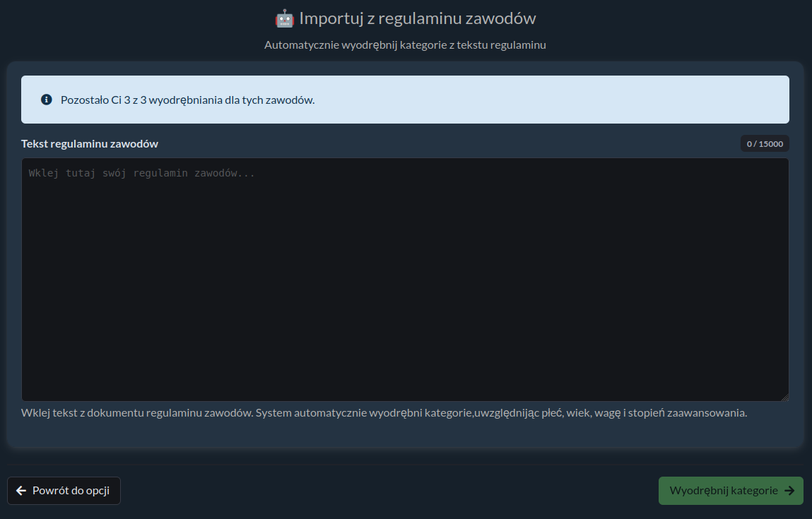Click the resize handle of the regulation textarea
Screen dimensions: 812x519
784,398
